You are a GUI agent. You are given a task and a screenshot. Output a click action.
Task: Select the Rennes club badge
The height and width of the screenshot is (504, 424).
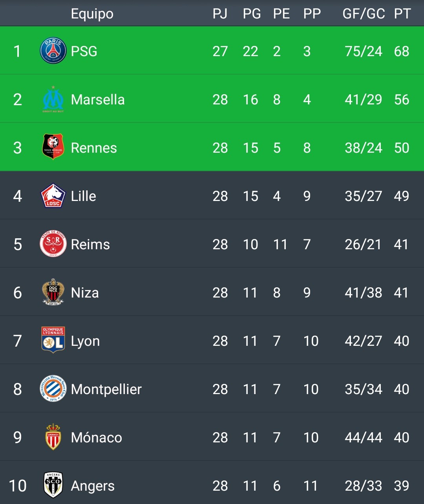coord(53,148)
